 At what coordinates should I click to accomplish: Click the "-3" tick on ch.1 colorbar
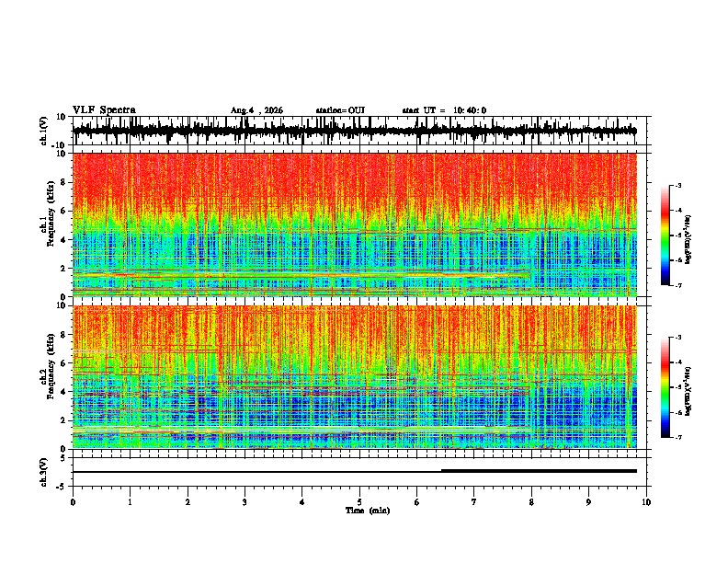677,186
